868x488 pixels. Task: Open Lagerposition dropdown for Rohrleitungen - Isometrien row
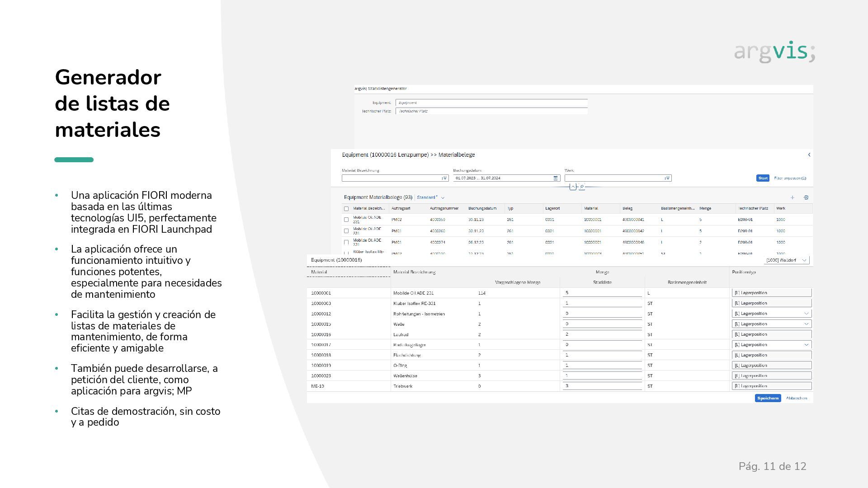click(x=806, y=314)
